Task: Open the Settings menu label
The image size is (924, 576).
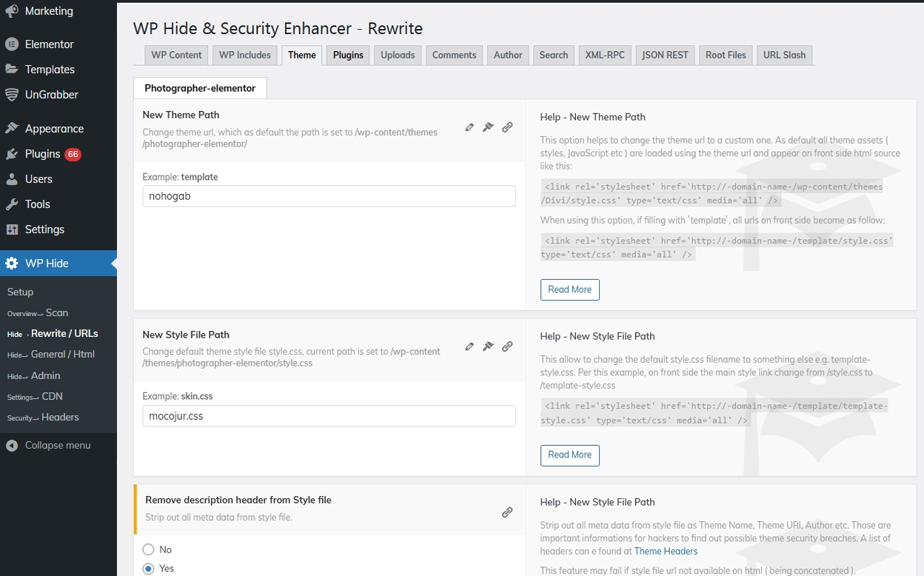Action: click(x=44, y=230)
